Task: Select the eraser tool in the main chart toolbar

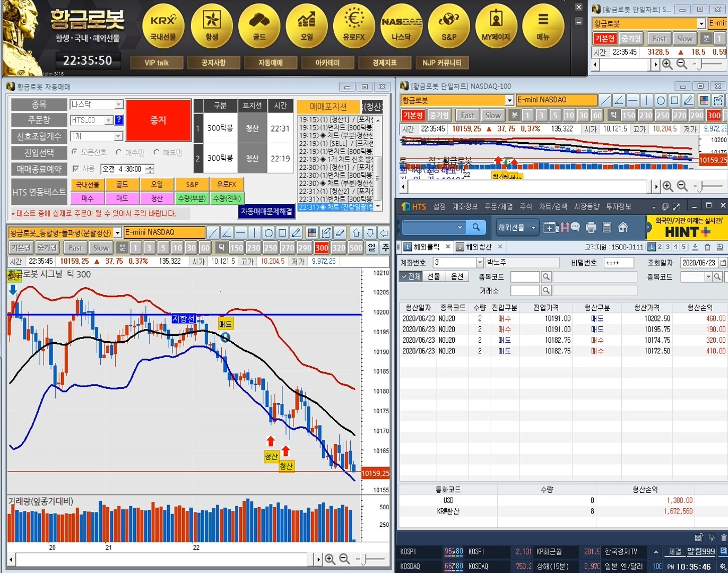Action: (340, 232)
